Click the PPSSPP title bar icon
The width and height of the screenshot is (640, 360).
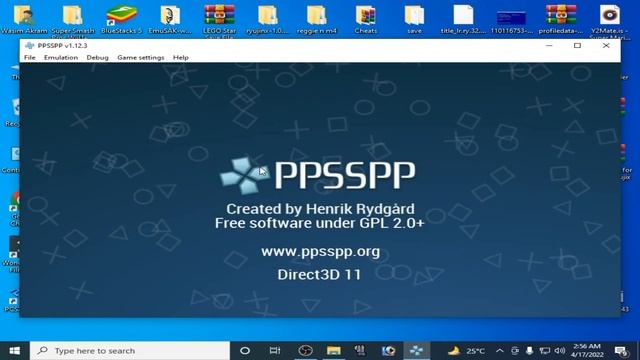coord(29,45)
